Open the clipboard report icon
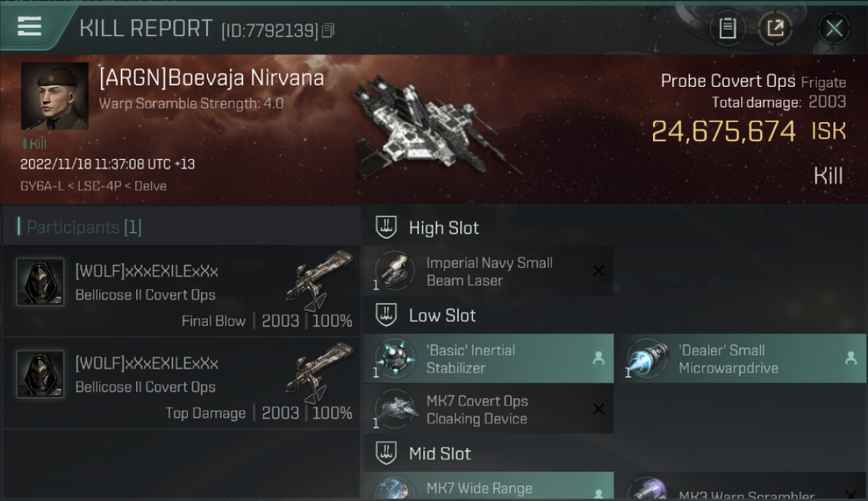This screenshot has height=501, width=868. click(x=727, y=28)
